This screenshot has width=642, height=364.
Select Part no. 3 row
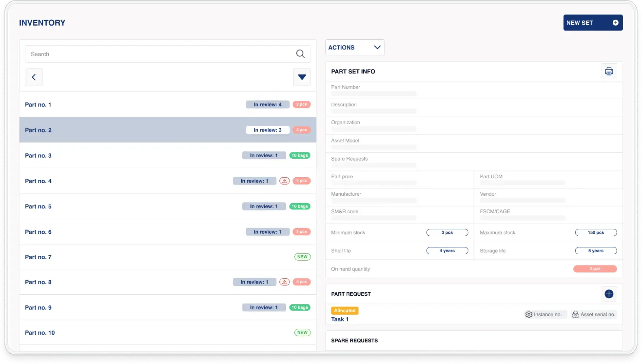coord(38,155)
